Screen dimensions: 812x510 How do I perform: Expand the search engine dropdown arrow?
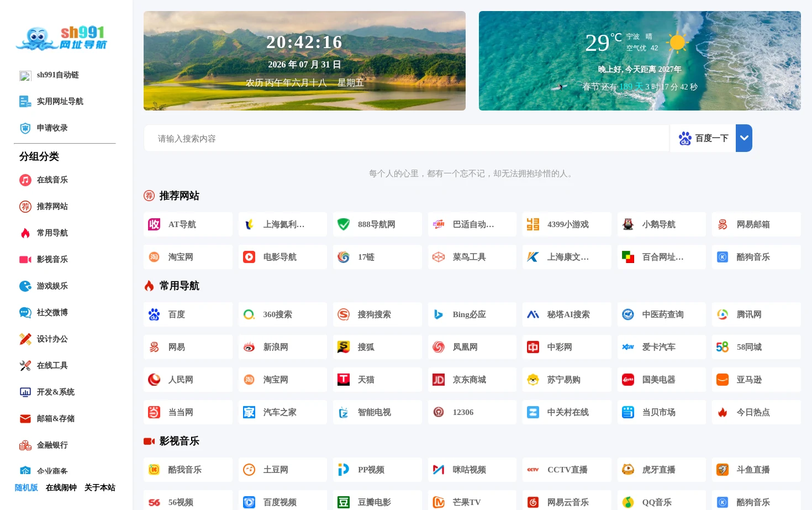pos(744,138)
